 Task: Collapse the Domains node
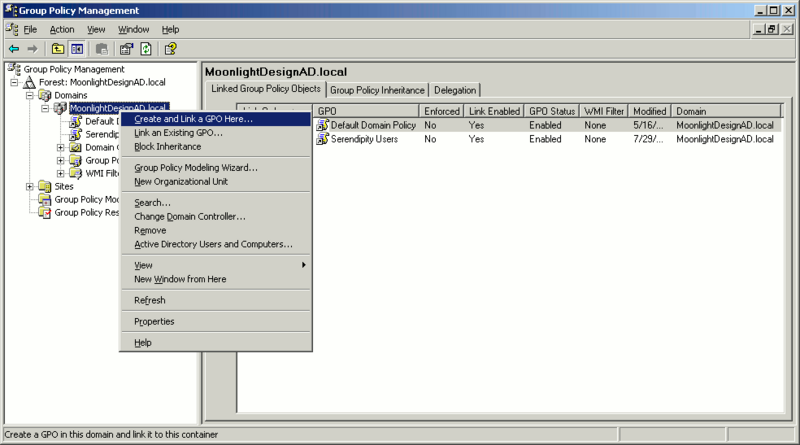(30, 95)
